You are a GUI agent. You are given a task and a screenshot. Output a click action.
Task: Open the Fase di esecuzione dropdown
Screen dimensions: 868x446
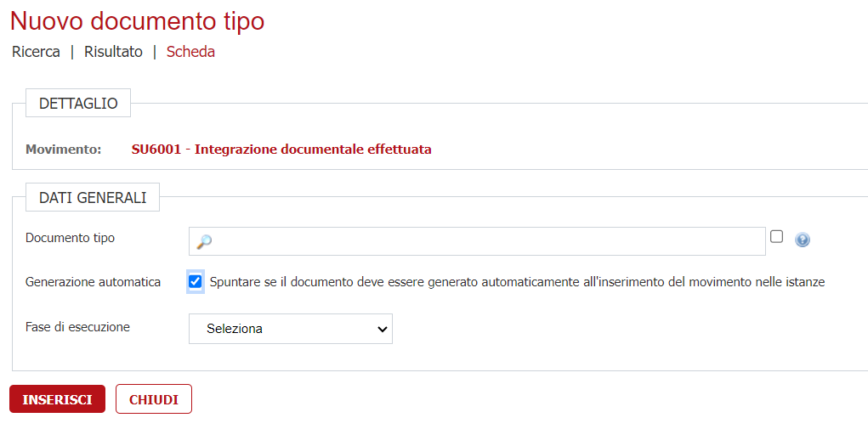pos(291,329)
